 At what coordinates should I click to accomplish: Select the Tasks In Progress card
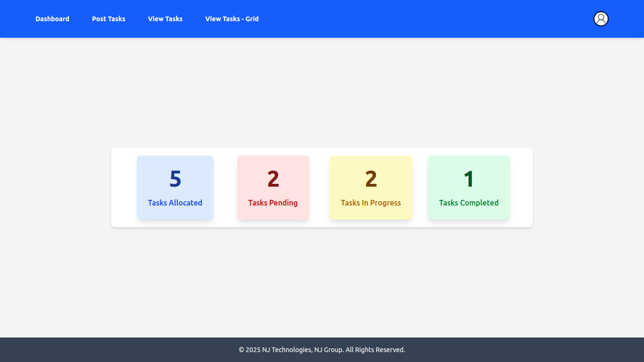click(x=371, y=188)
